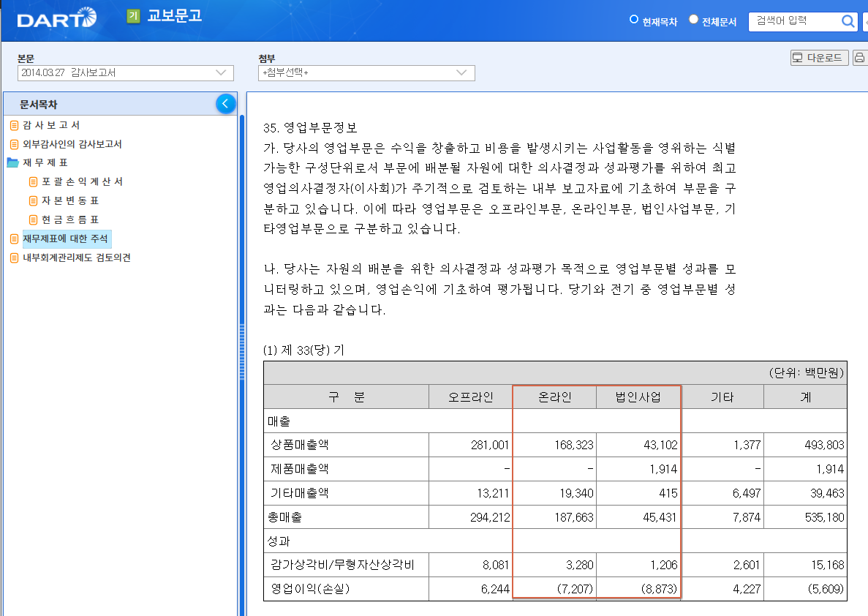The image size is (868, 616).
Task: Click the 43,102 value cell
Action: pos(638,445)
